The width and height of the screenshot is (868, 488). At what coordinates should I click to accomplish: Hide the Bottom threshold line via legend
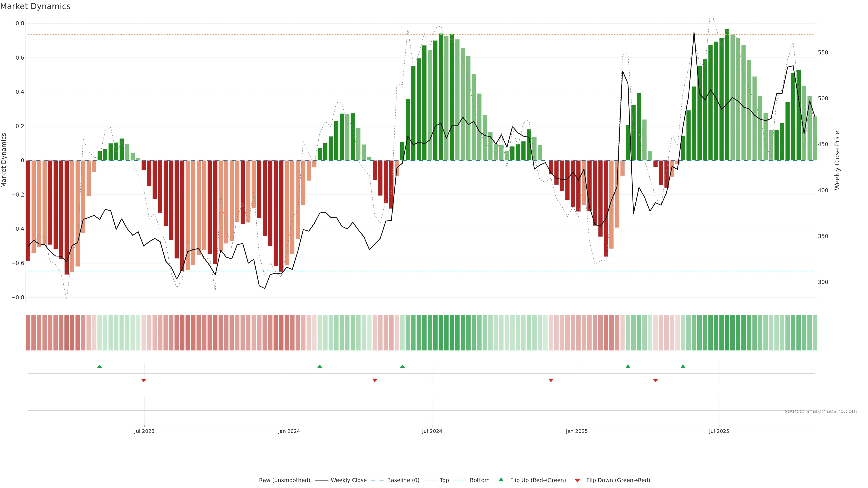(479, 480)
